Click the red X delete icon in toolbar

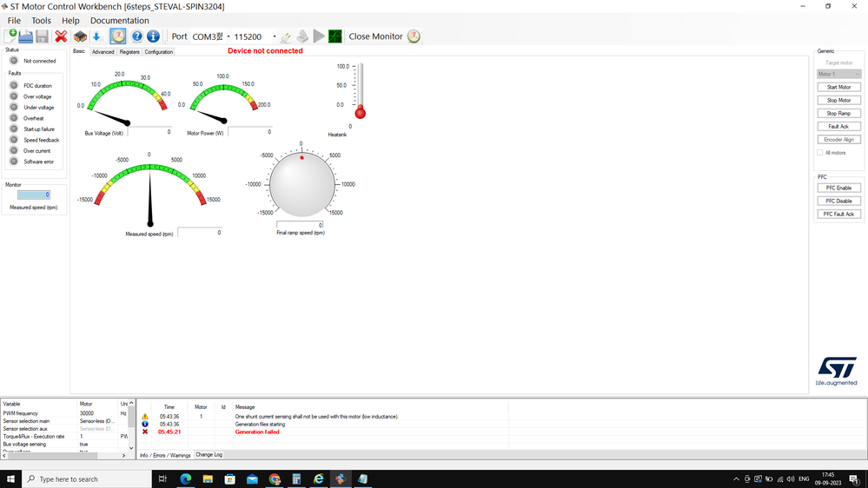pyautogui.click(x=61, y=36)
